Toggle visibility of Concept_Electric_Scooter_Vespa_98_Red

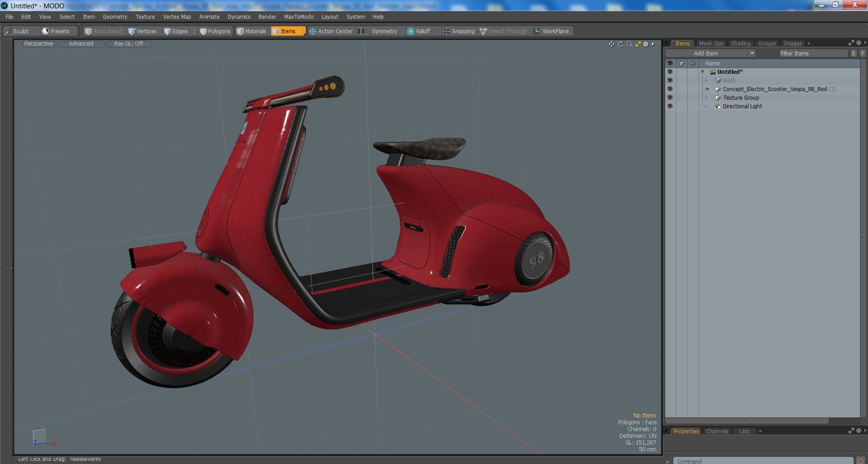[x=670, y=89]
